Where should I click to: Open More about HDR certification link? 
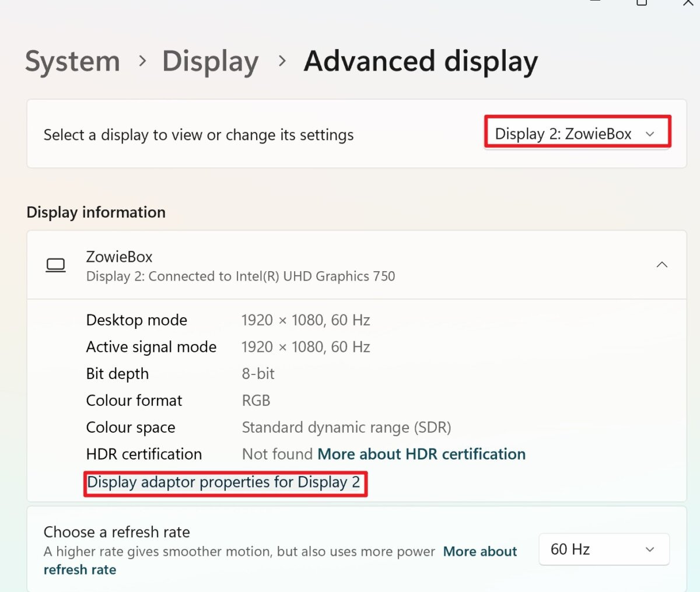[421, 454]
